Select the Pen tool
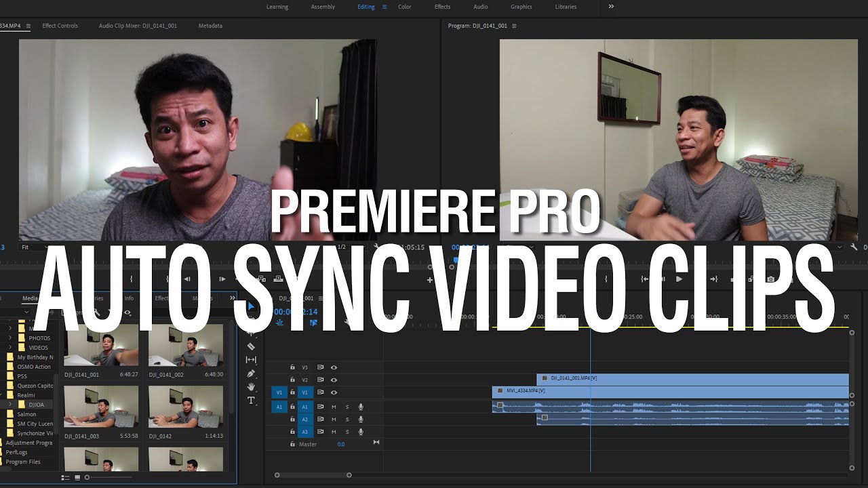The width and height of the screenshot is (868, 488). click(x=251, y=373)
